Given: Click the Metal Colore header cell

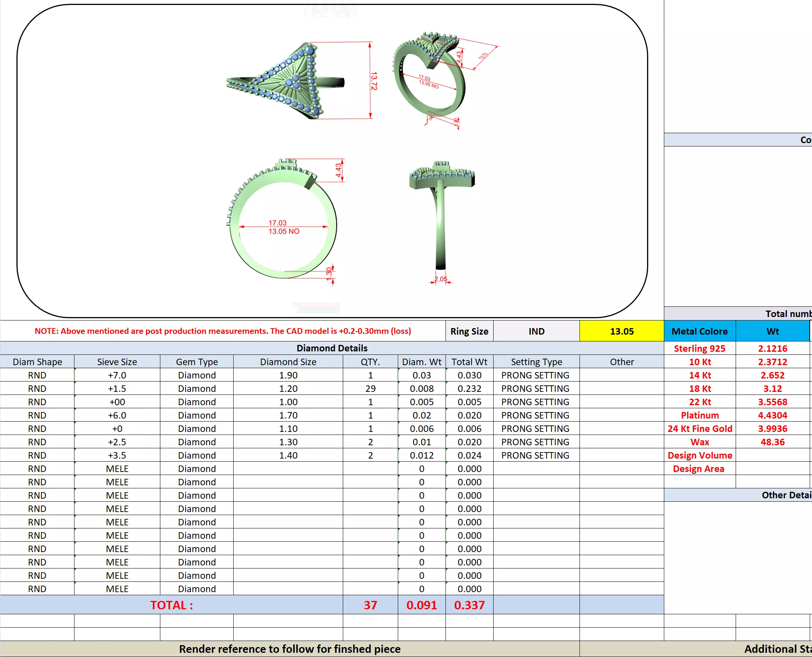Looking at the screenshot, I should point(699,331).
